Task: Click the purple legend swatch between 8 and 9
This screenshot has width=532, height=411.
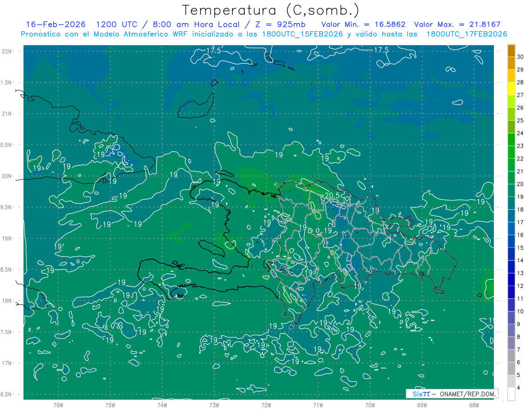Action: (511, 330)
